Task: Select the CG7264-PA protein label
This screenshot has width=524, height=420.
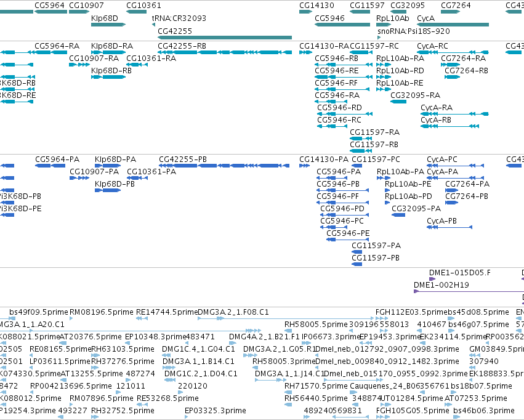Action: (x=467, y=184)
